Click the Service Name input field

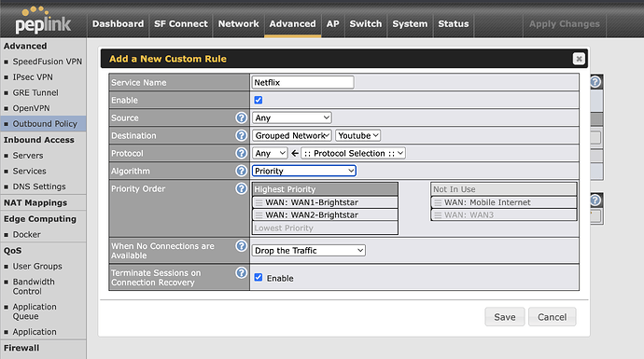point(302,82)
